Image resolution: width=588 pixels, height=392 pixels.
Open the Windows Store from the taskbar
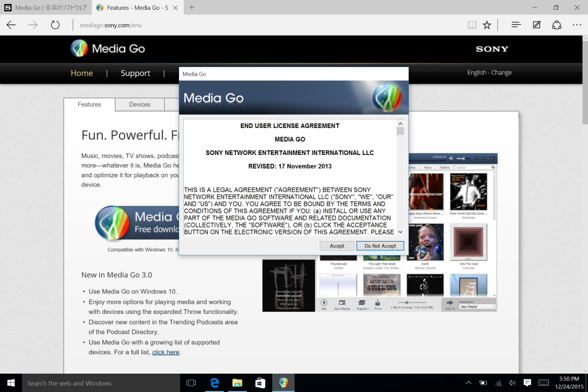[260, 383]
